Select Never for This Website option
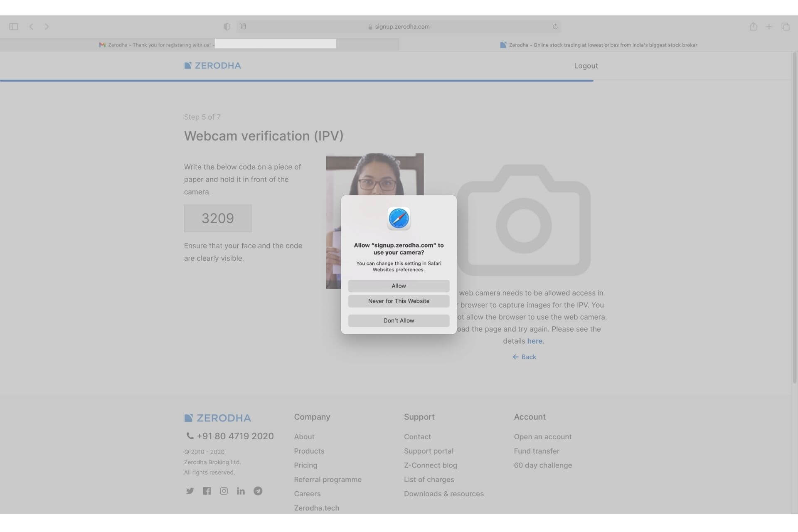798x532 pixels. click(399, 301)
